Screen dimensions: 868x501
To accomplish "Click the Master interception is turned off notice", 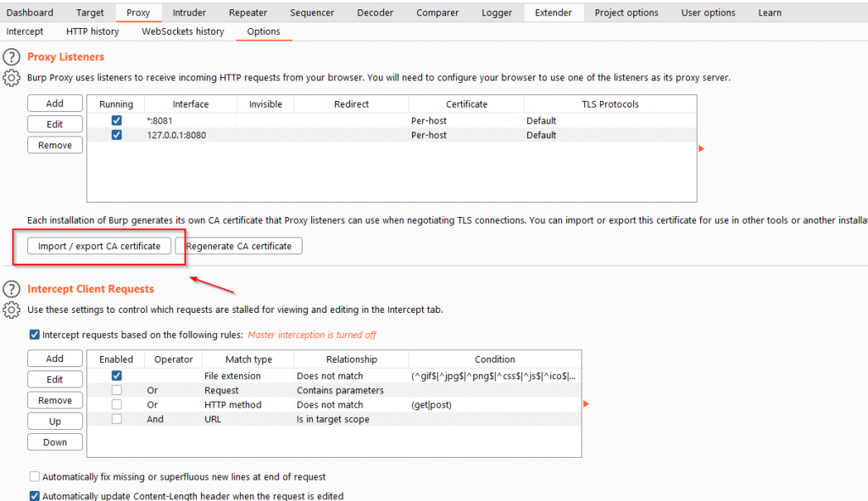I will [x=312, y=335].
